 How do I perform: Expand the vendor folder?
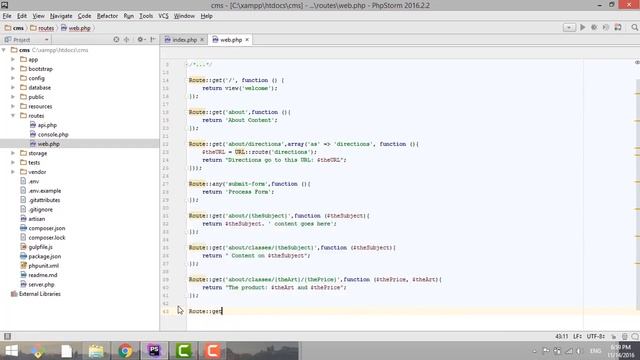click(x=13, y=172)
